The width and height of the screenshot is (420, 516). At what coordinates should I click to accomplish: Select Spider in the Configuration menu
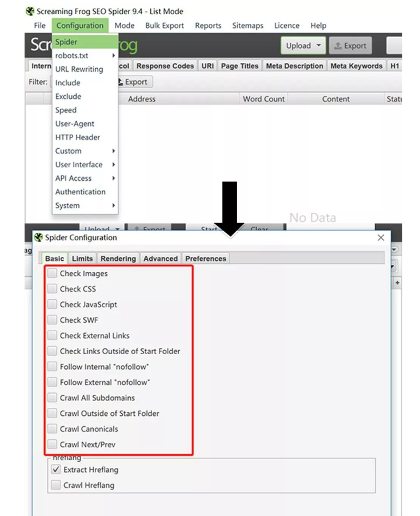(x=85, y=42)
